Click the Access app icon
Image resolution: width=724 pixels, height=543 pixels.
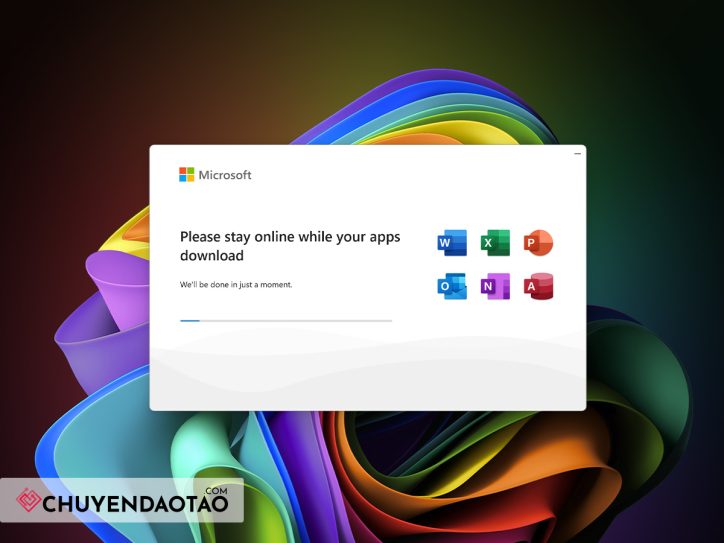point(538,286)
